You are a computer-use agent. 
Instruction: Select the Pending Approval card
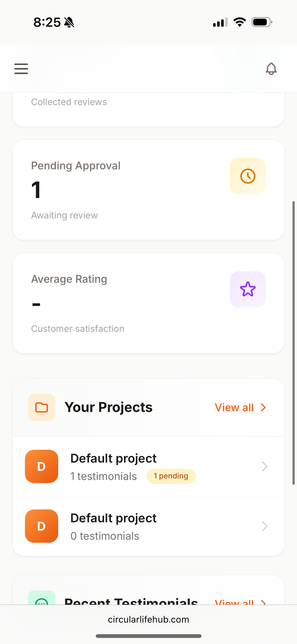(148, 190)
